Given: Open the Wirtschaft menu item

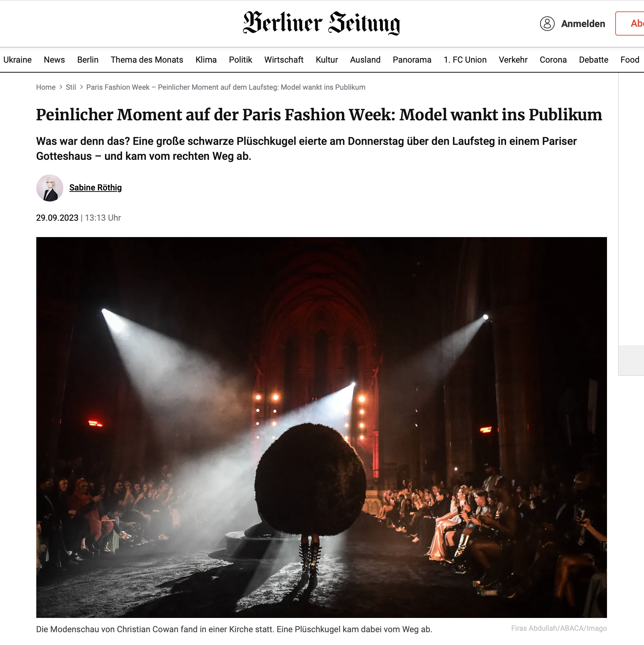Looking at the screenshot, I should click(x=284, y=59).
